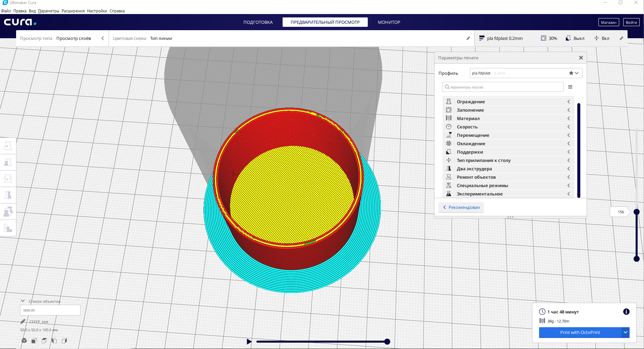Click the параметры поиска search field

click(503, 87)
